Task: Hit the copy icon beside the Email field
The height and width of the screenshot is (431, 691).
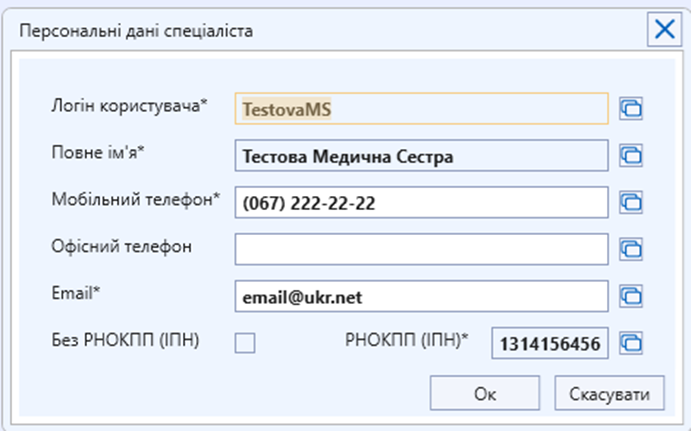Action: (x=630, y=295)
